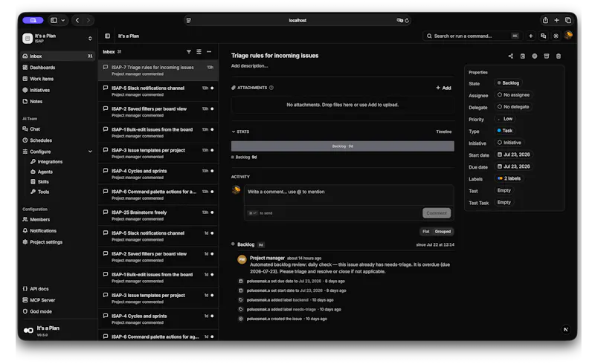Go back in the browser
This screenshot has width=595, height=364.
[x=77, y=21]
